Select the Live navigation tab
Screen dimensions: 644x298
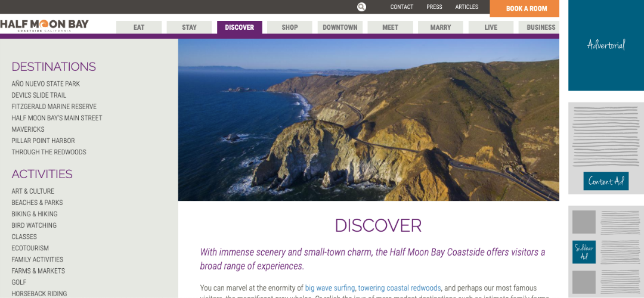(x=491, y=27)
